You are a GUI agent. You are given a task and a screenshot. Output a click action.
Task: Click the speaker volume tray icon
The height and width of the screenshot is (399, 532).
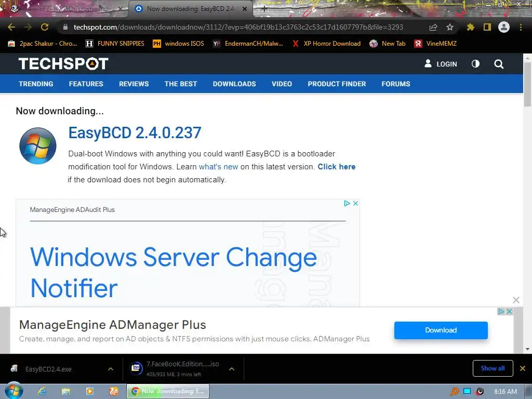480,392
